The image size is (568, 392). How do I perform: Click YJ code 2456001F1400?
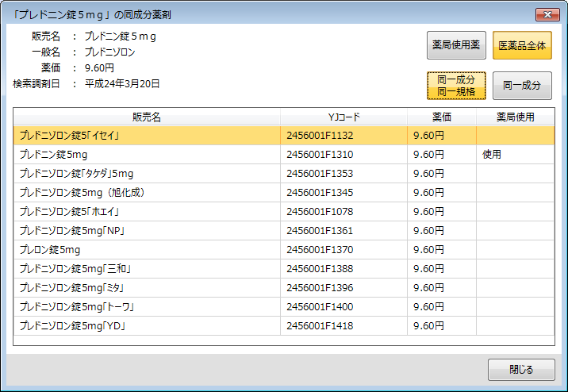tap(320, 307)
